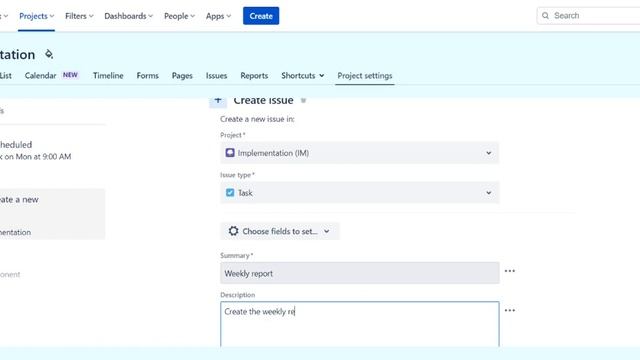The width and height of the screenshot is (640, 360).
Task: Click inside the Description text area
Action: tap(360, 324)
